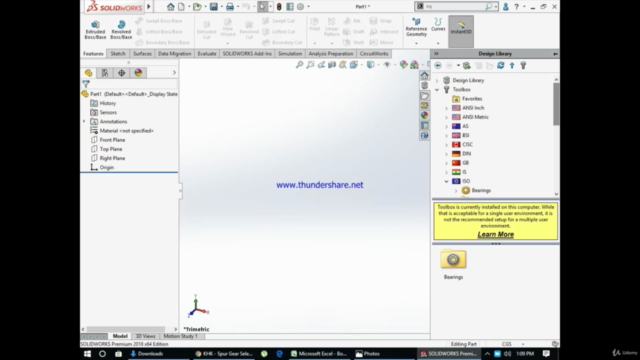Create a new document from the toolbar
Viewport: 640px width, 360px height.
click(181, 7)
